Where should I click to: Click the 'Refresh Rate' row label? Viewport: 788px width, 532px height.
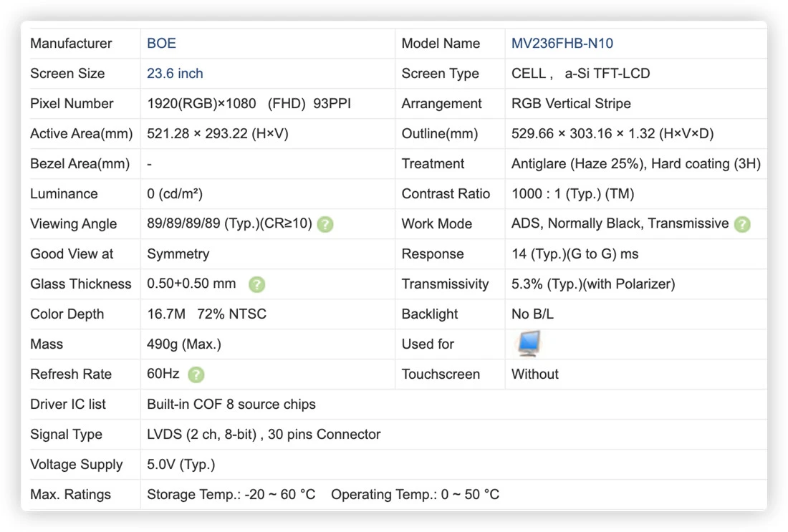[x=71, y=374]
